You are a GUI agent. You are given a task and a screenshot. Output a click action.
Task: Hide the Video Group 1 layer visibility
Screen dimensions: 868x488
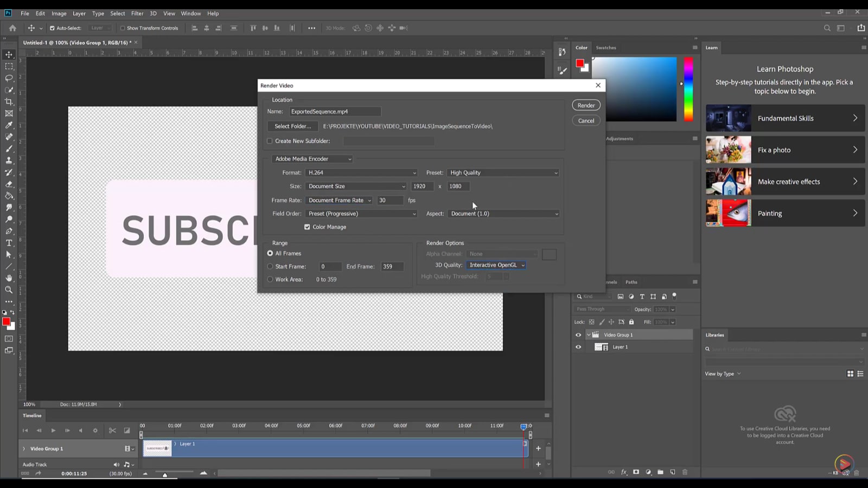pyautogui.click(x=578, y=335)
